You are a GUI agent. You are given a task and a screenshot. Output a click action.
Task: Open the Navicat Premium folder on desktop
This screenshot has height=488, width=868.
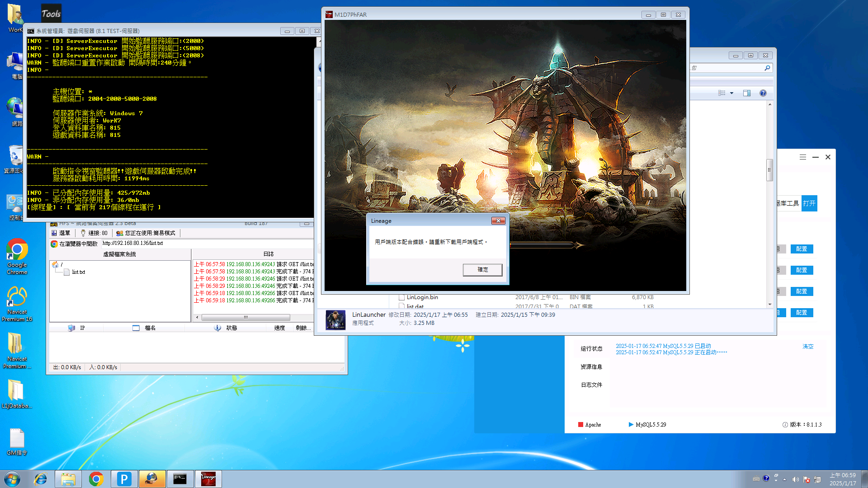pyautogui.click(x=17, y=351)
